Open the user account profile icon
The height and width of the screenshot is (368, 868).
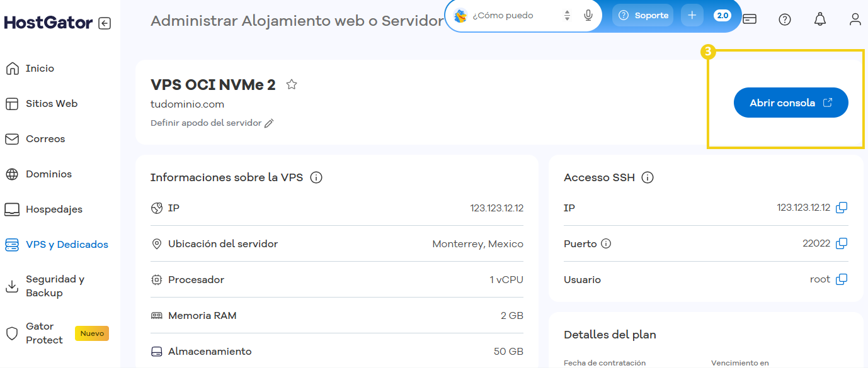[x=855, y=20]
